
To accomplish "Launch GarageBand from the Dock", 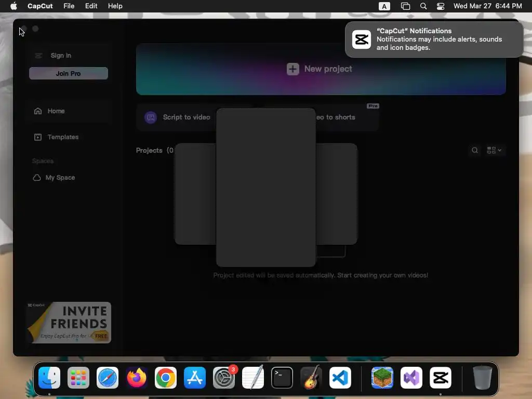I will [311, 378].
